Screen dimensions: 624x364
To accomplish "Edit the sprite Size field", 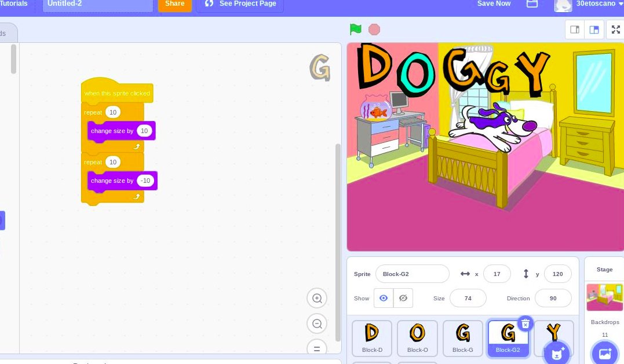I will coord(468,298).
